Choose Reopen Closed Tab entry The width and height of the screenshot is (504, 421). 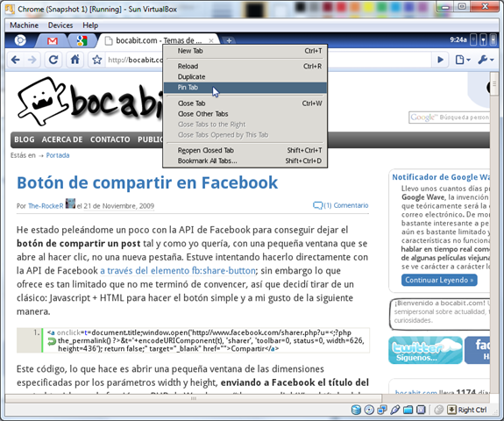pyautogui.click(x=245, y=151)
